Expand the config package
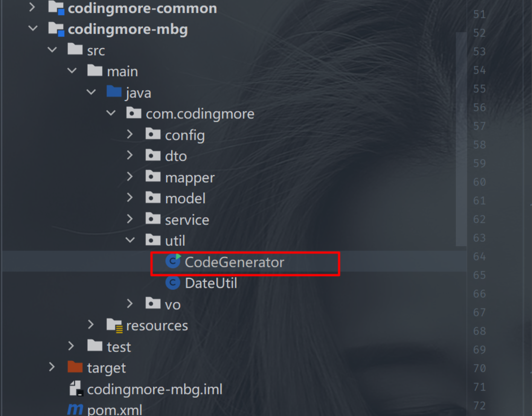Screen dimensions: 532x416 click(x=130, y=134)
